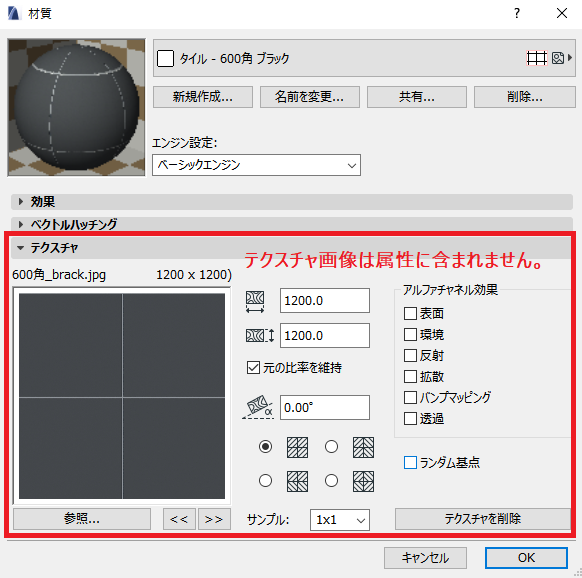Open the サンプル 1x1 dropdown
582x578 pixels.
point(340,520)
